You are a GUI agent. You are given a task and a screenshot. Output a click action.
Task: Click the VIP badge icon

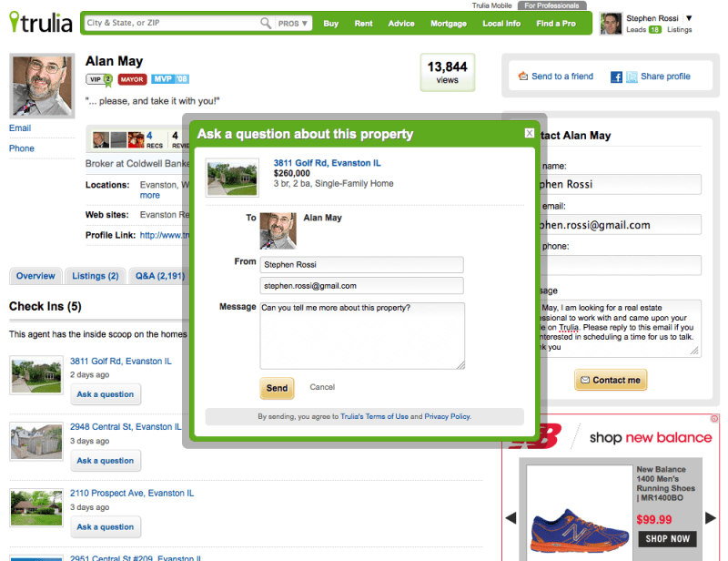click(99, 79)
